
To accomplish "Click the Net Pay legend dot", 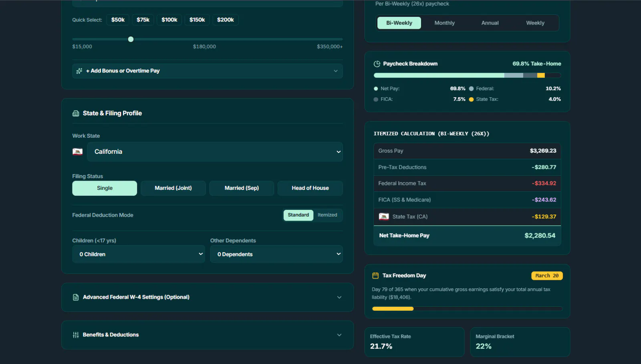I will pyautogui.click(x=376, y=89).
